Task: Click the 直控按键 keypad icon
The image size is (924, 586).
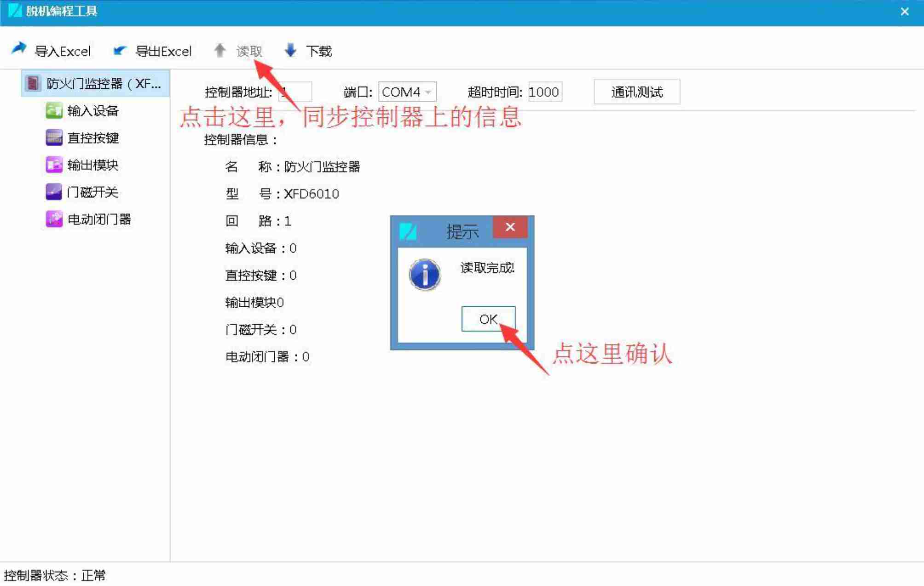Action: point(54,138)
